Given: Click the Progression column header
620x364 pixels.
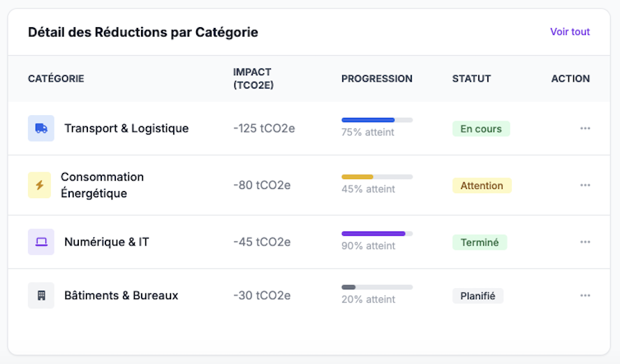Looking at the screenshot, I should 376,79.
